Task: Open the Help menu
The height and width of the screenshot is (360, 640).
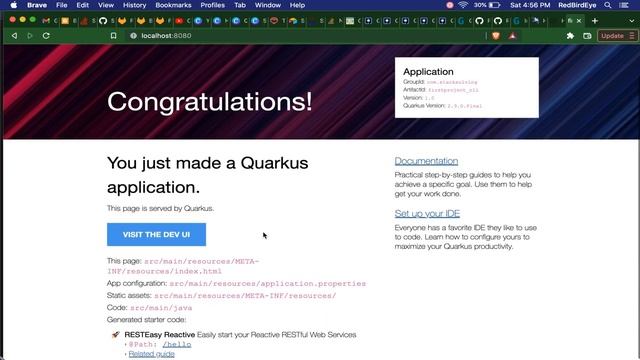Action: point(297,5)
